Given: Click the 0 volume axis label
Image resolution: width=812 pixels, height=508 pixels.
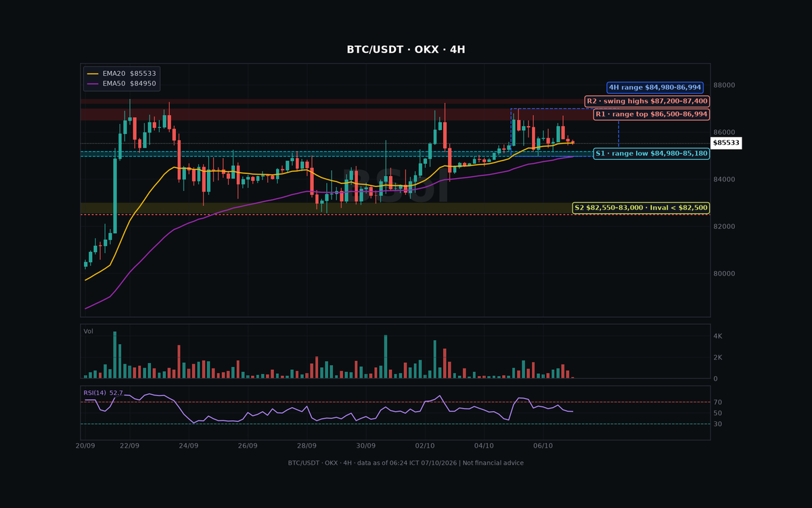Looking at the screenshot, I should coord(716,379).
